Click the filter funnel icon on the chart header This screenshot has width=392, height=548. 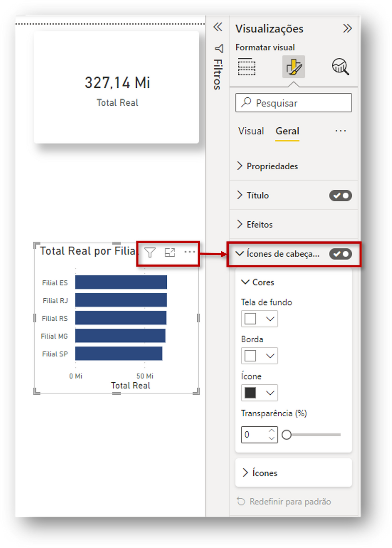pyautogui.click(x=150, y=253)
